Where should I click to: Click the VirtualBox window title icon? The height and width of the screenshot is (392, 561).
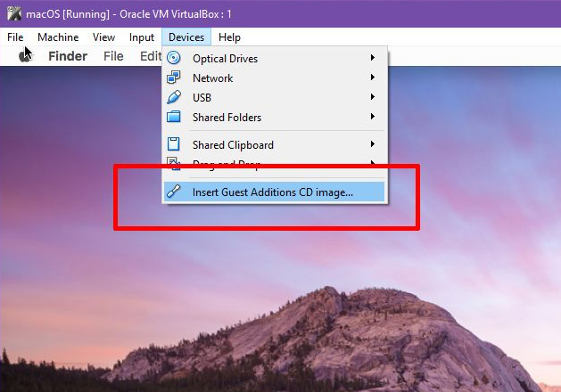point(14,13)
